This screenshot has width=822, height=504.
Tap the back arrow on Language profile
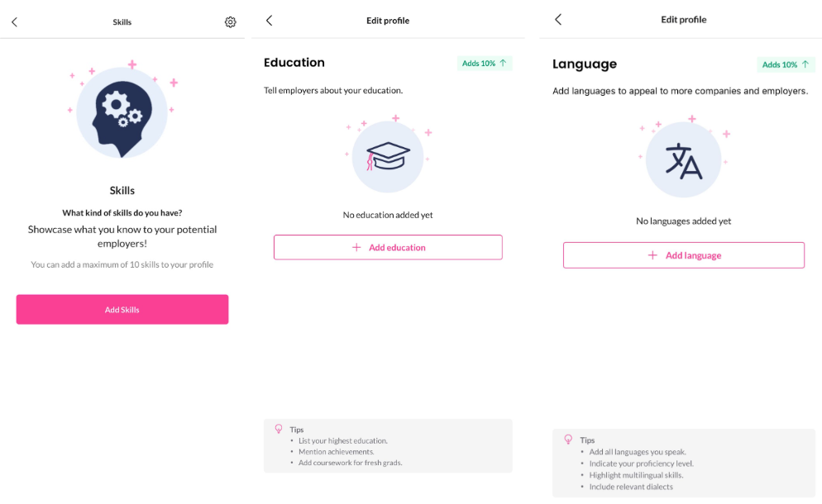click(x=558, y=20)
